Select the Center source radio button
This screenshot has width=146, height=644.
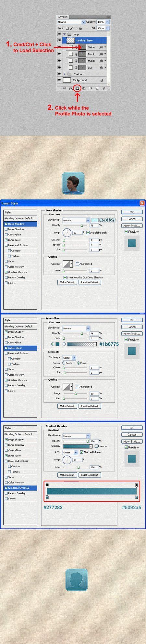(x=64, y=363)
